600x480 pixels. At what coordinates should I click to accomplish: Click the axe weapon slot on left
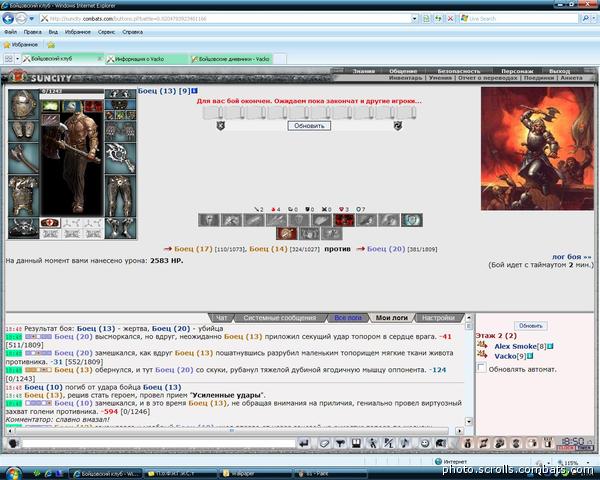click(x=24, y=158)
